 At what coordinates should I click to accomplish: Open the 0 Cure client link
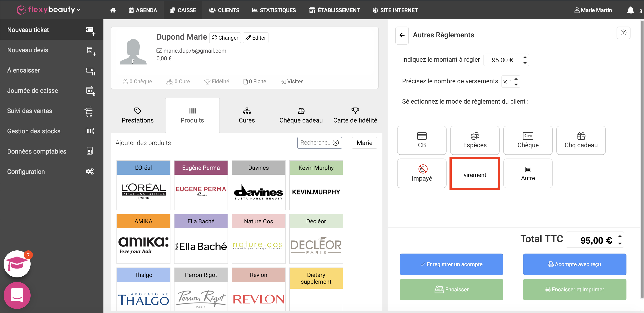(x=178, y=81)
